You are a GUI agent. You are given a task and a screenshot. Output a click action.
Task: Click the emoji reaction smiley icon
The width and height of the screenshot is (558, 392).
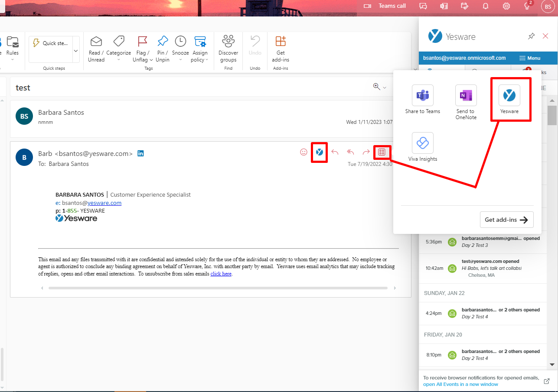click(x=303, y=152)
